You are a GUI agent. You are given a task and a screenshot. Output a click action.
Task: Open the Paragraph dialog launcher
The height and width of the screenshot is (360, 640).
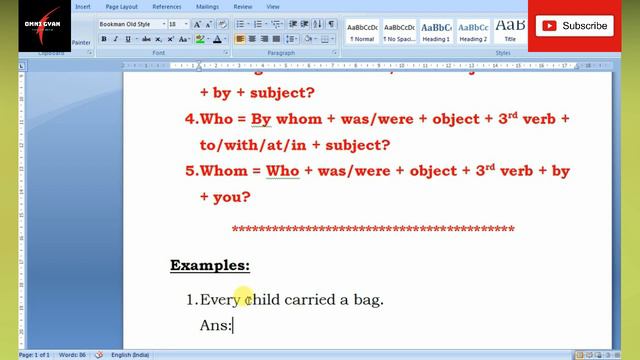click(334, 53)
